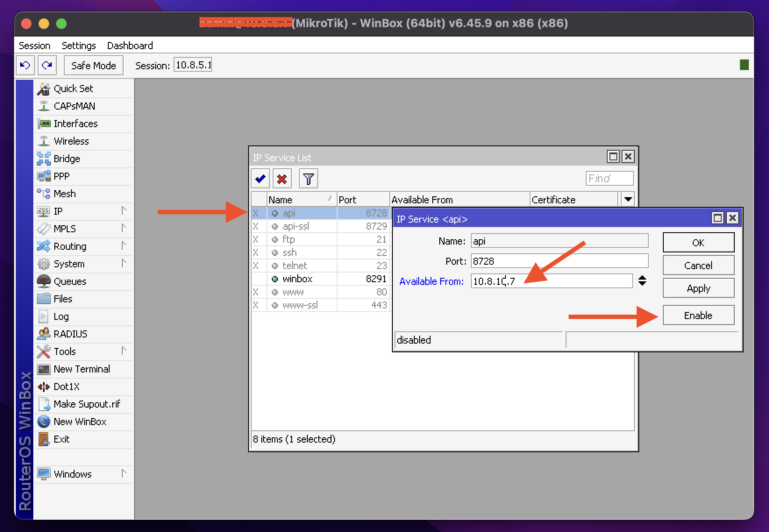Sort by Name column header
Viewport: 769px width, 532px height.
(x=302, y=199)
